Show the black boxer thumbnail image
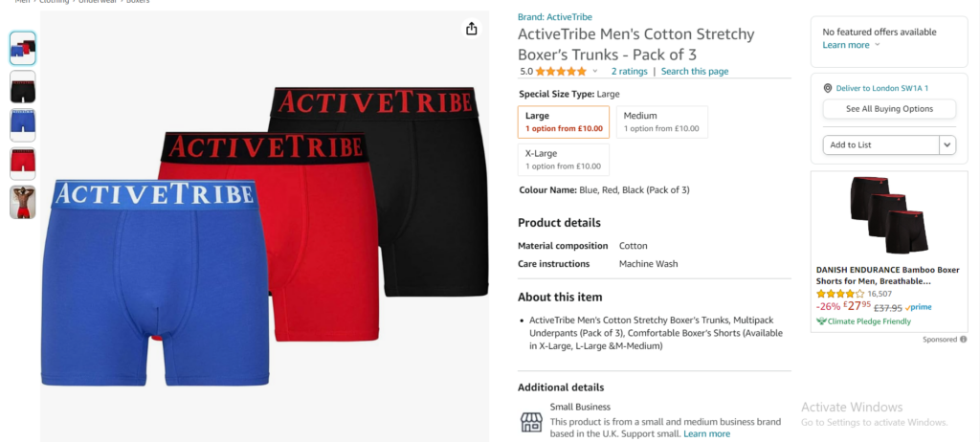Viewport: 980px width, 442px height. coord(23,87)
